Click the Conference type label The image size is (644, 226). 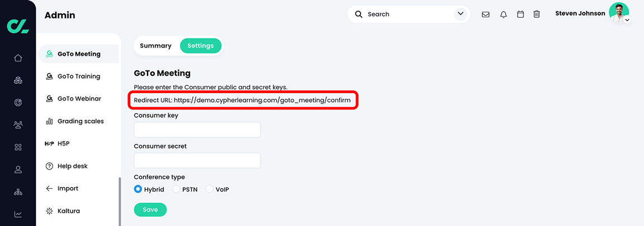tap(159, 177)
